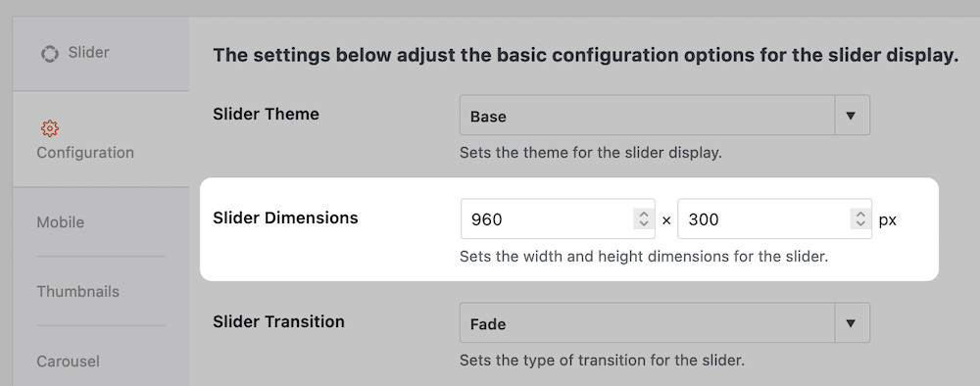
Task: Go to the Carousel tab
Action: (x=101, y=361)
